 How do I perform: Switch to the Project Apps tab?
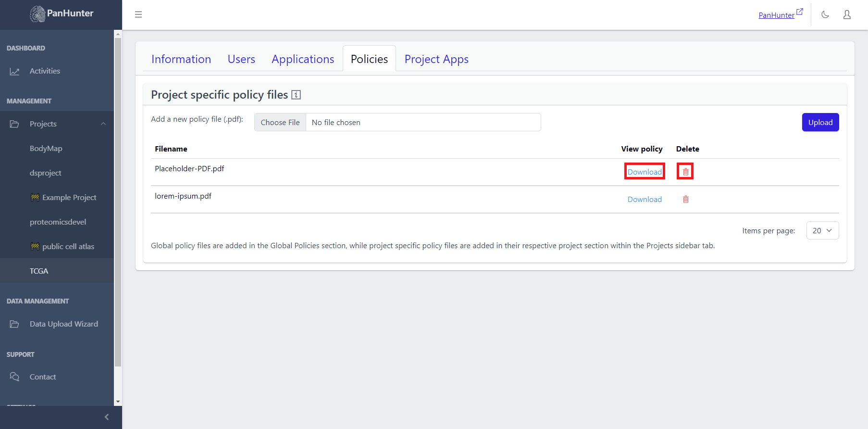coord(436,59)
